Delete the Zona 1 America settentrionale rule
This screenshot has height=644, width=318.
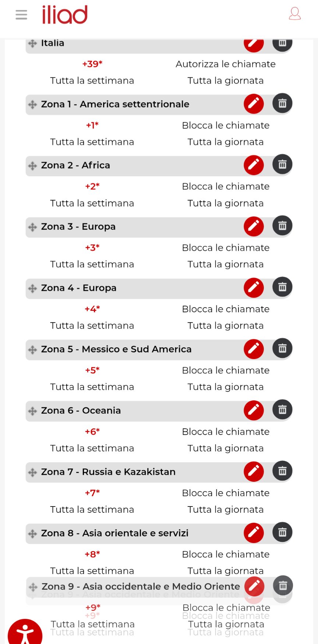(x=282, y=104)
